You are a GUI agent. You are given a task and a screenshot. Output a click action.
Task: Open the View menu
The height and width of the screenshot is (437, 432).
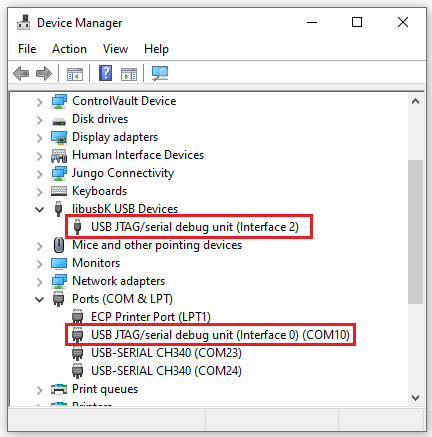click(115, 49)
